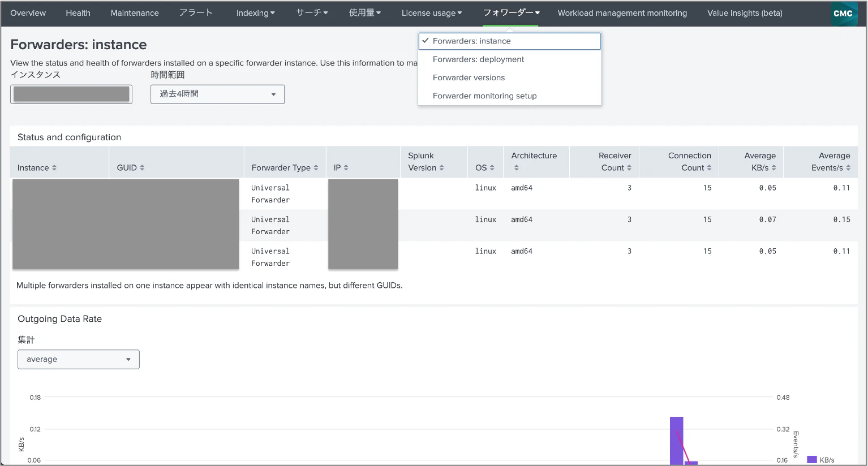
Task: Sort by OS column sort arrows
Action: click(492, 168)
